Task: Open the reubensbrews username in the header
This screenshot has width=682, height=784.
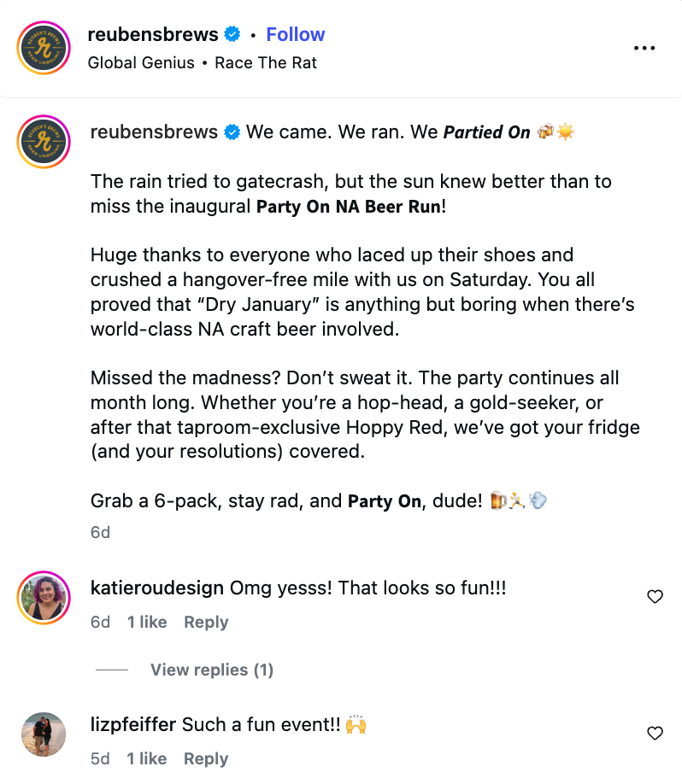Action: pos(153,35)
